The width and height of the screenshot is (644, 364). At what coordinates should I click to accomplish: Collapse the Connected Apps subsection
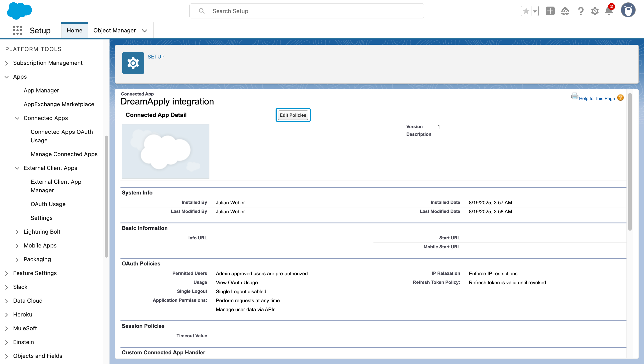[17, 118]
